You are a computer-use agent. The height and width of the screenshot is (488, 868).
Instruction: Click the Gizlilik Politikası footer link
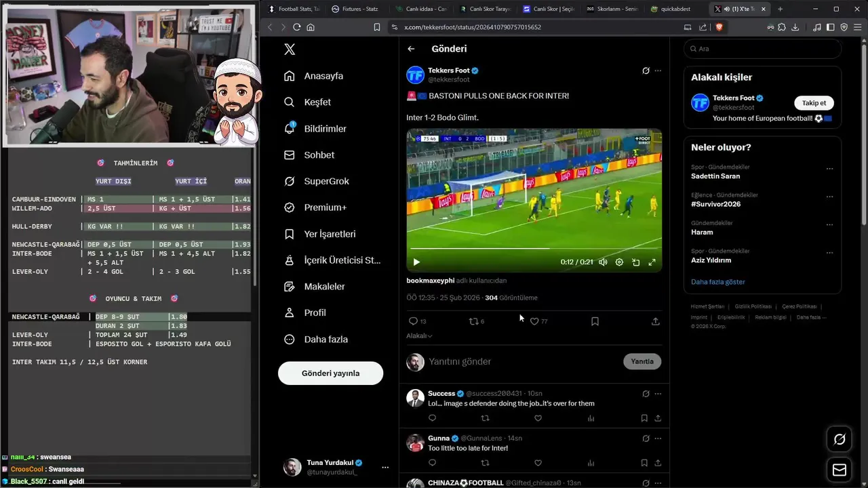[x=753, y=306]
